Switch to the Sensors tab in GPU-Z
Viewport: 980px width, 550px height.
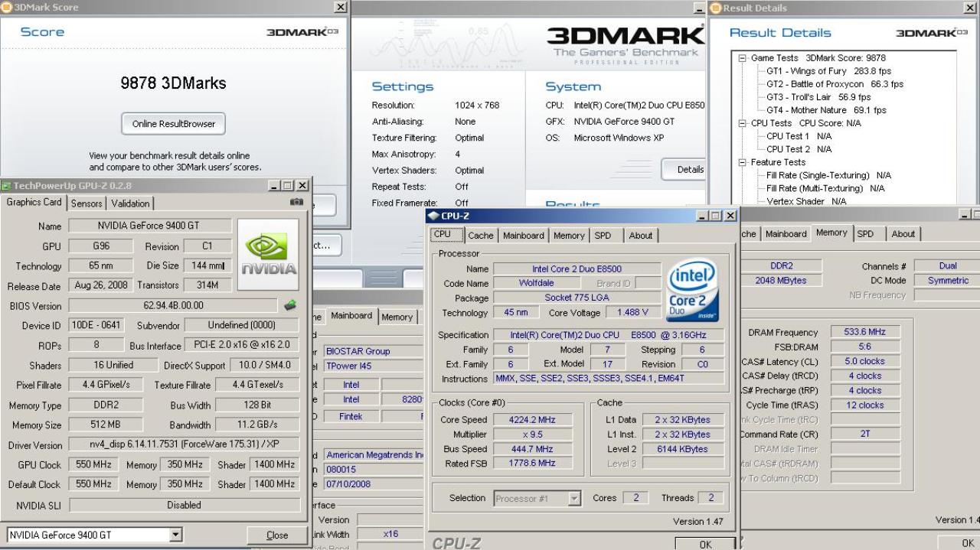[87, 203]
